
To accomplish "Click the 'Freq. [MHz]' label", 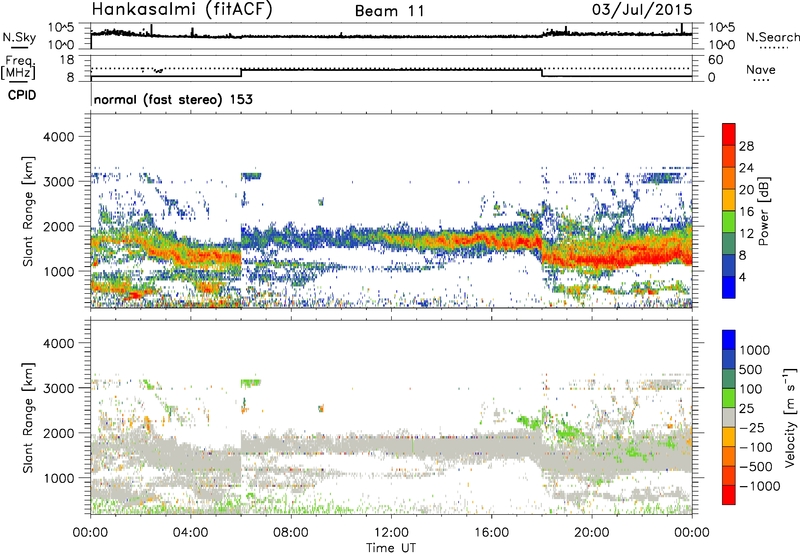I will coord(19,68).
